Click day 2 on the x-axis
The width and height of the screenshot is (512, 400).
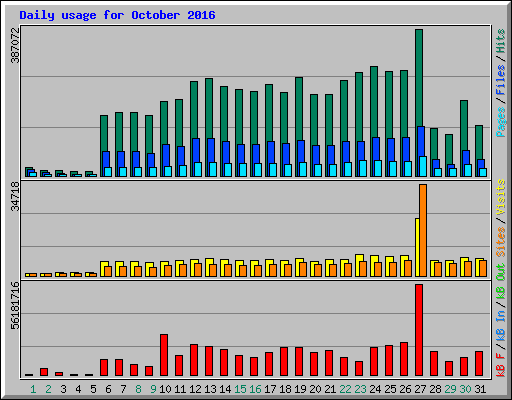pyautogui.click(x=48, y=389)
